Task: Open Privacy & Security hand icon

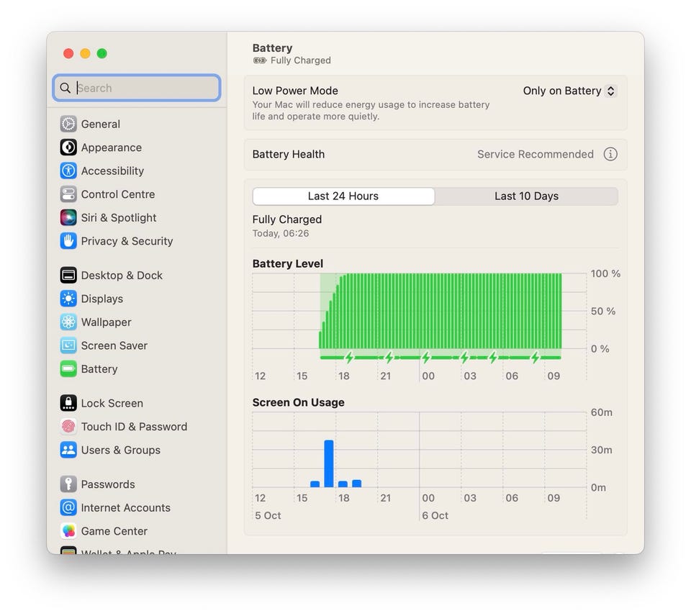Action: 68,240
